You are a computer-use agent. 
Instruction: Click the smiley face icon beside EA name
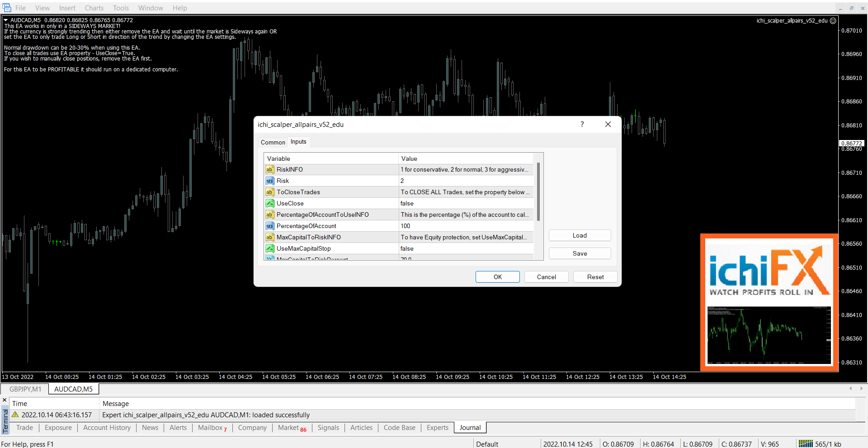point(833,20)
